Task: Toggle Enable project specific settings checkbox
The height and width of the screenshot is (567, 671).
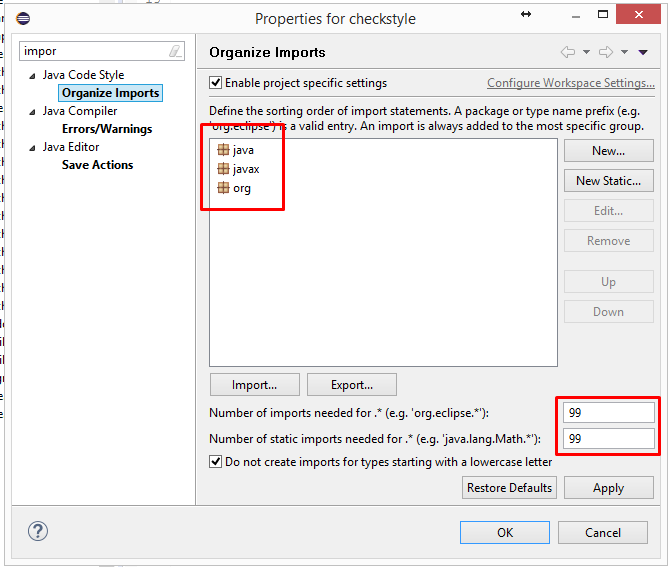Action: tap(216, 83)
